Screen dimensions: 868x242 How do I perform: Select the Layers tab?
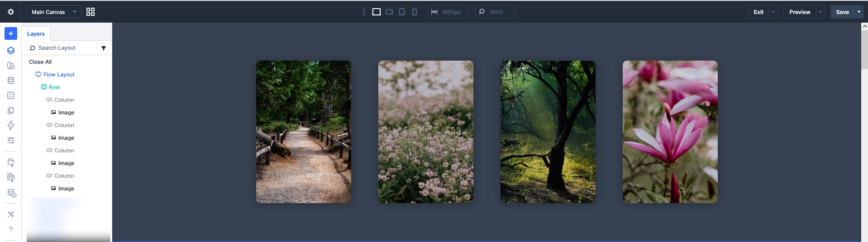36,34
